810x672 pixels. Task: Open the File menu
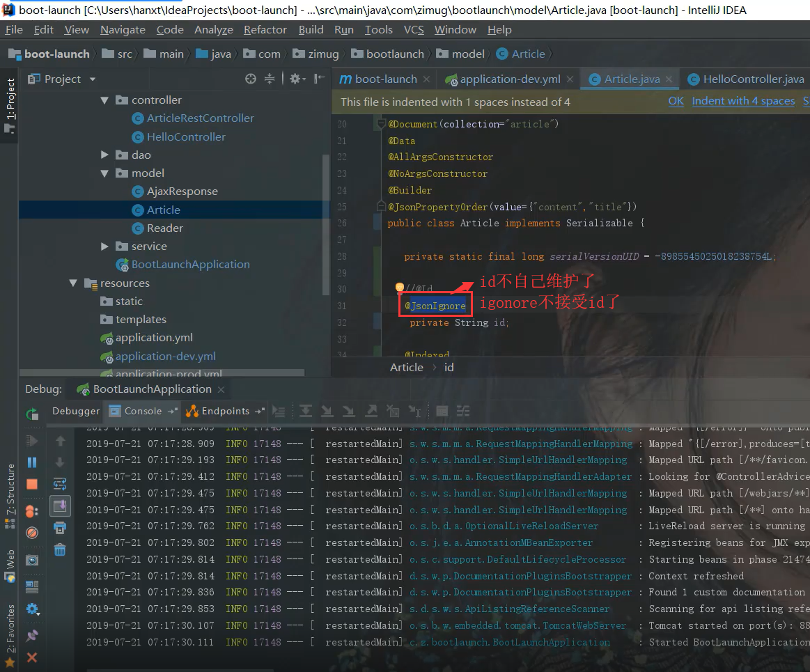14,30
